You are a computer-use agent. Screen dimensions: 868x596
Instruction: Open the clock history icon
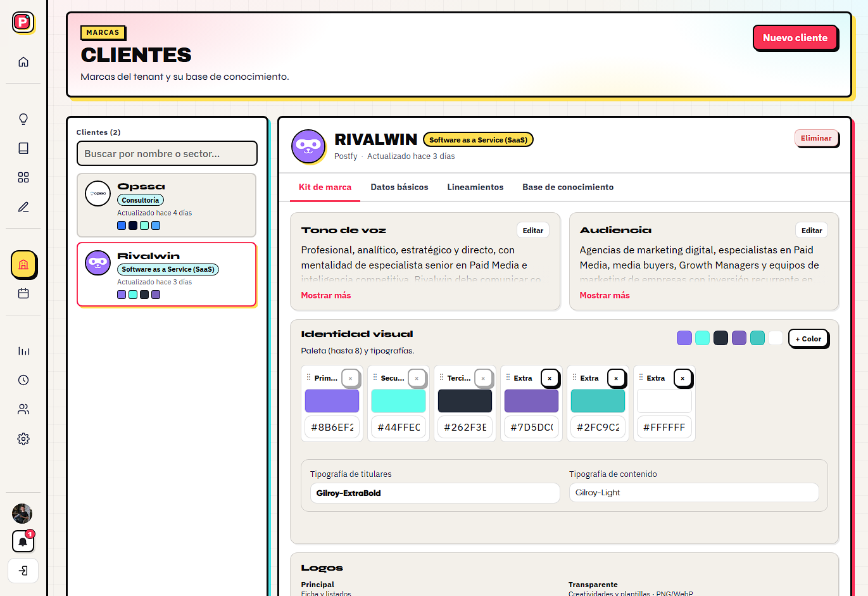coord(23,380)
